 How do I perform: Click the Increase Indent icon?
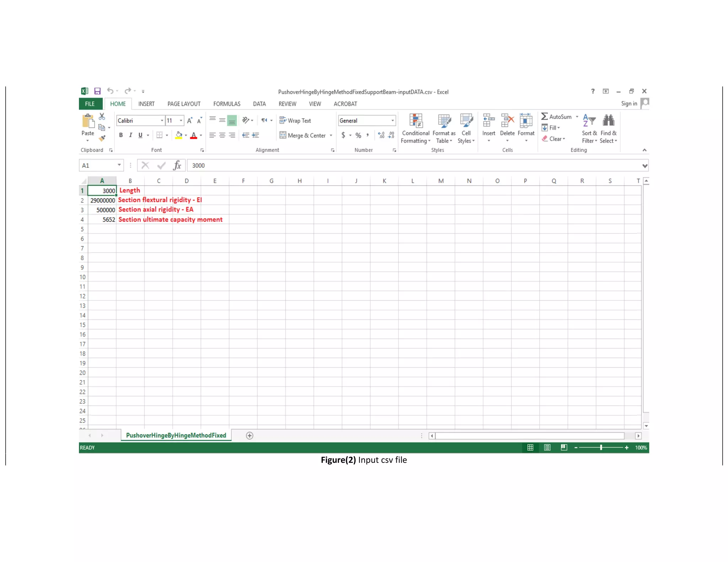(x=255, y=135)
